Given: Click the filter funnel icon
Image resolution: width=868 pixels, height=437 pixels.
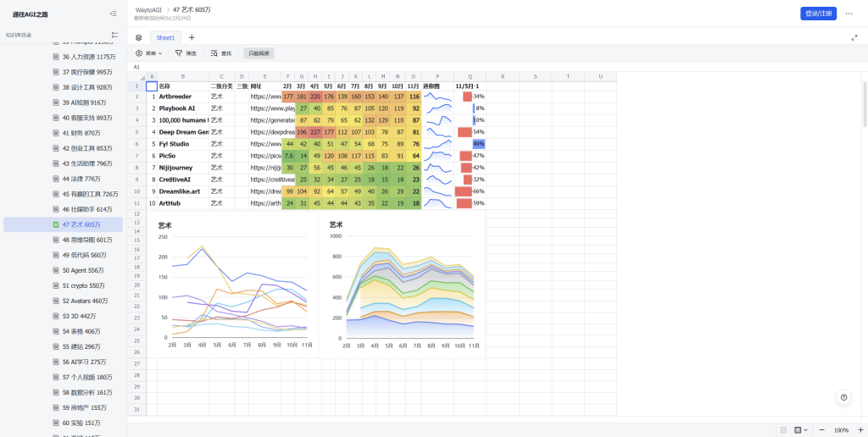Looking at the screenshot, I should pos(179,53).
